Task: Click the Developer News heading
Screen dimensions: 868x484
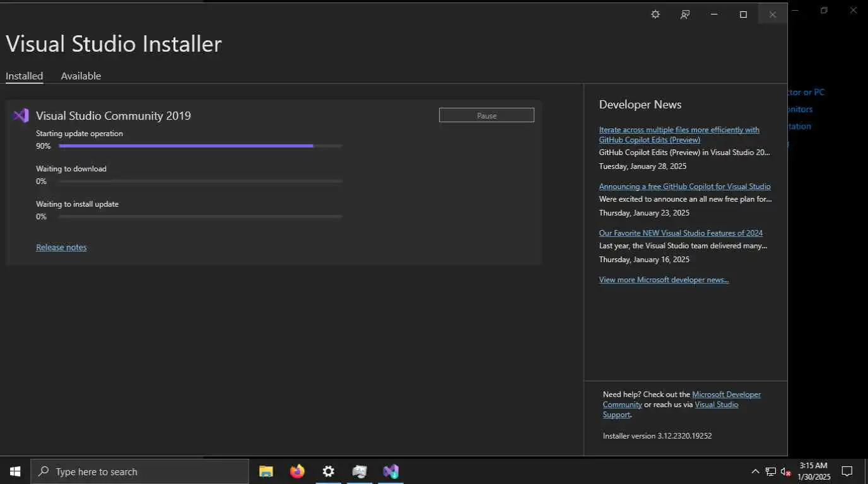Action: (x=640, y=105)
